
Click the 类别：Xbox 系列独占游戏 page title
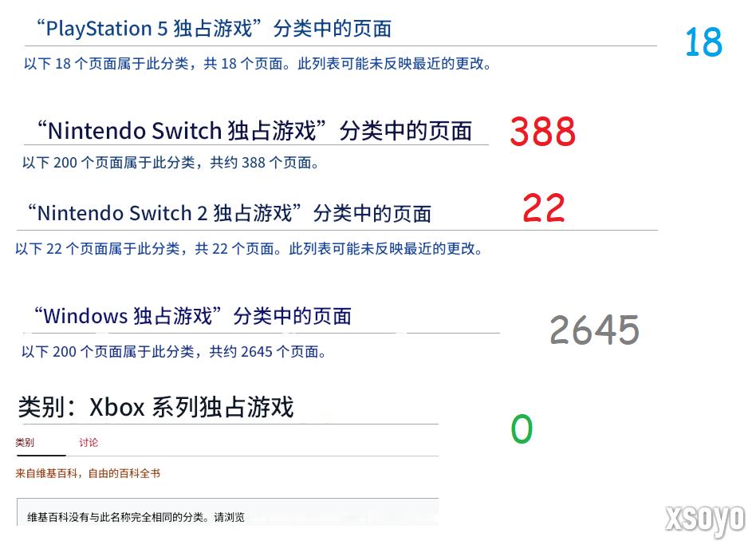point(156,408)
